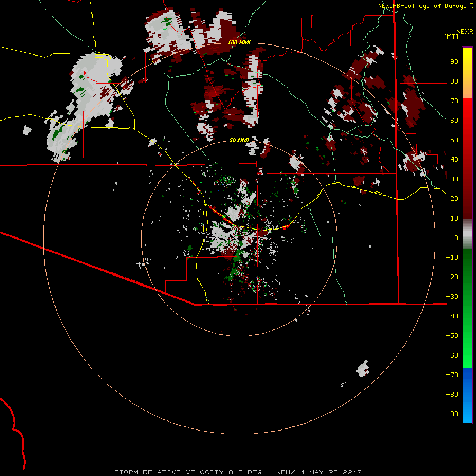The image size is (476, 476).
Task: Click the -20 value on the velocity scale
Action: (452, 277)
